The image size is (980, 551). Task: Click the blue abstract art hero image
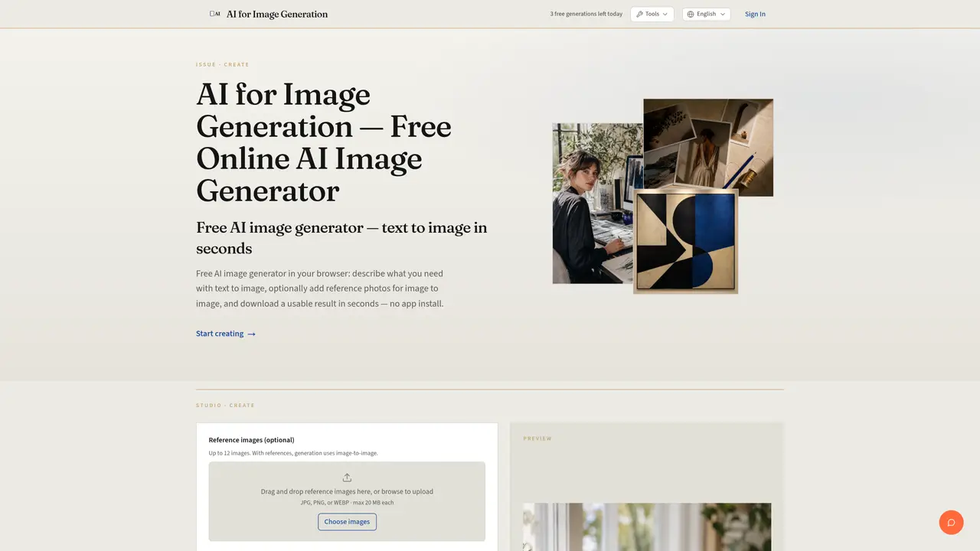point(686,241)
